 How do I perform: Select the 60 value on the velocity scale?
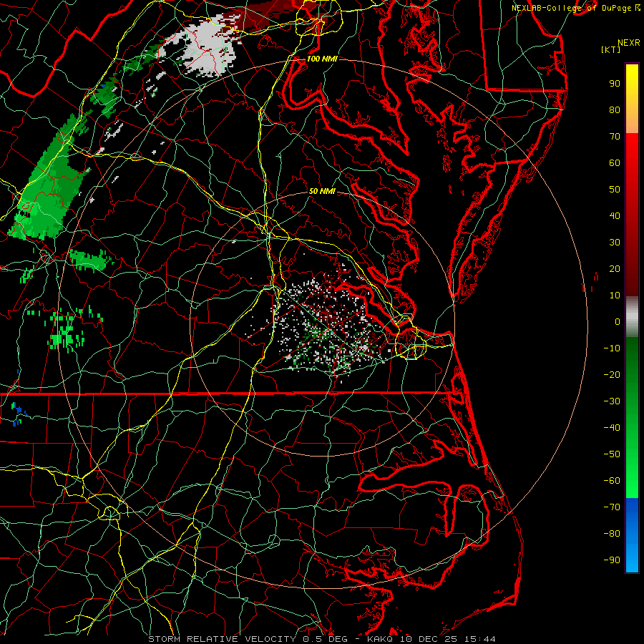(x=615, y=163)
